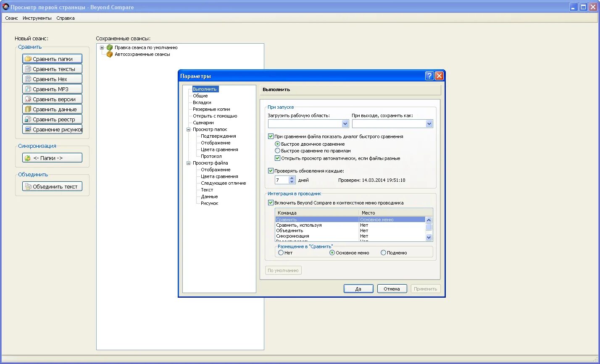Image resolution: width=600 pixels, height=364 pixels.
Task: Increase update check days spinner
Action: point(292,178)
